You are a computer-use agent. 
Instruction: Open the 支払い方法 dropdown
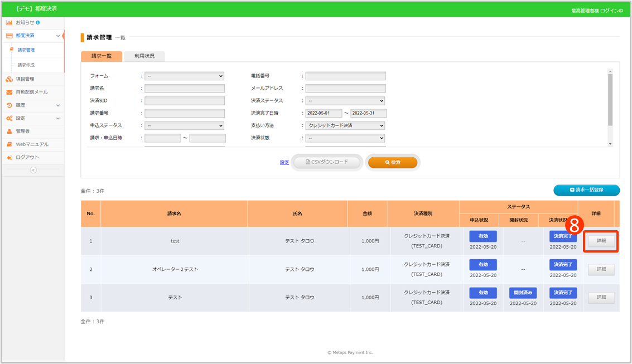pyautogui.click(x=345, y=125)
